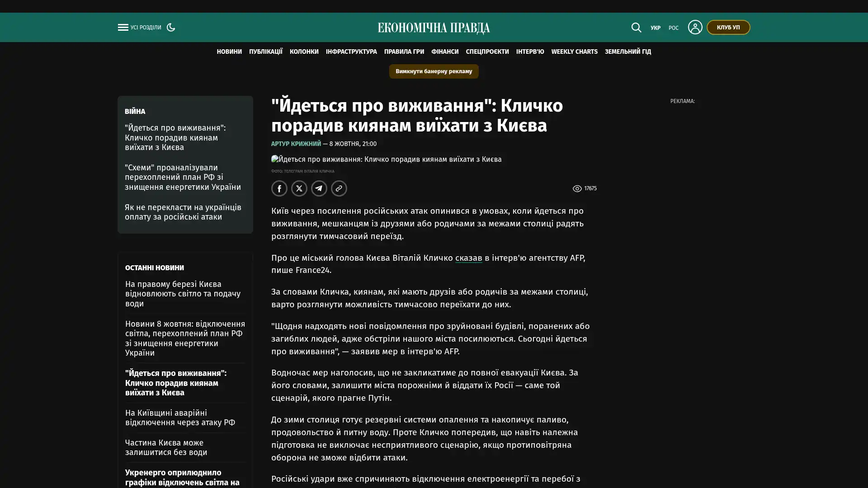This screenshot has height=488, width=868.
Task: Open the Інфраструктура menu section
Action: click(x=351, y=52)
